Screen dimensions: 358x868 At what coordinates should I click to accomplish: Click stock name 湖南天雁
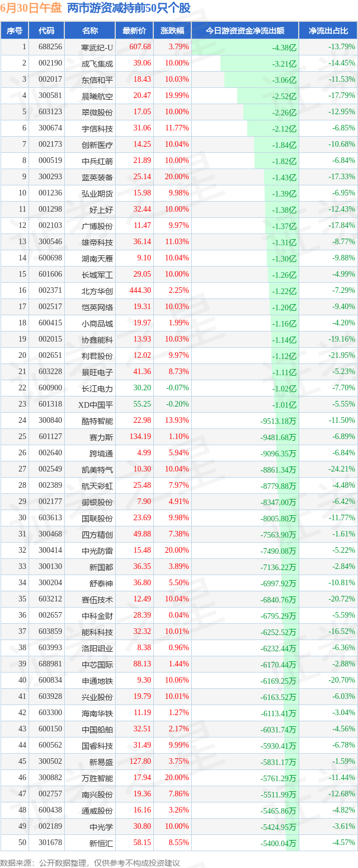tap(97, 258)
